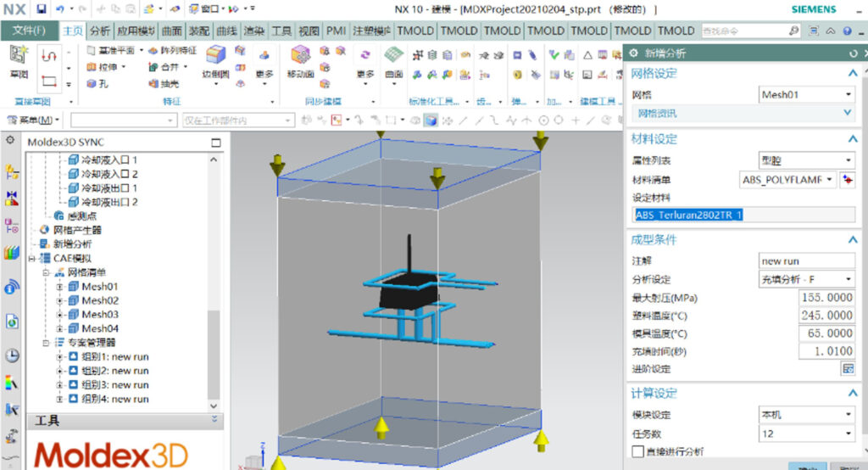868x470 pixels.
Task: Collapse the 成型条件 section
Action: 853,240
